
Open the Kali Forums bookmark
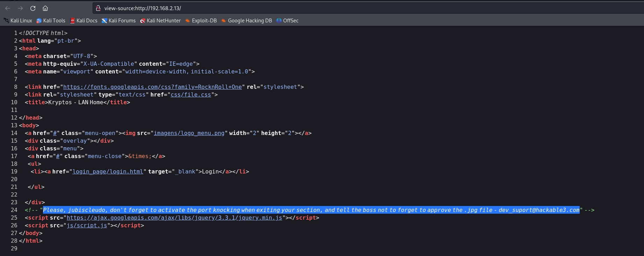coord(119,21)
